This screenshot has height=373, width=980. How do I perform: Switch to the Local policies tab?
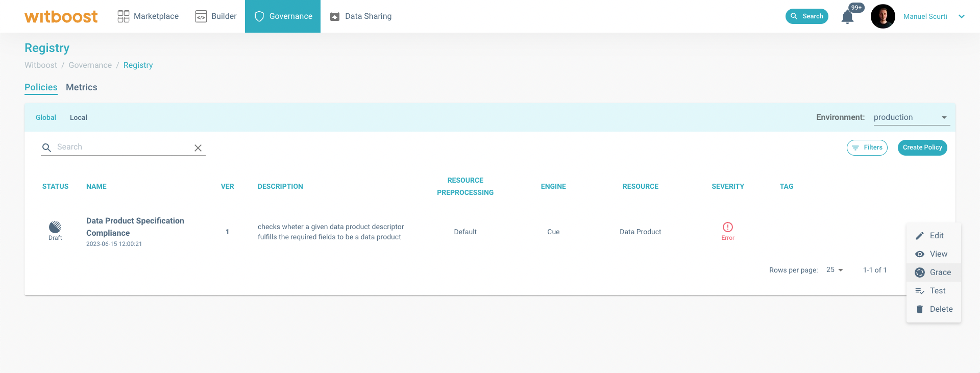79,117
